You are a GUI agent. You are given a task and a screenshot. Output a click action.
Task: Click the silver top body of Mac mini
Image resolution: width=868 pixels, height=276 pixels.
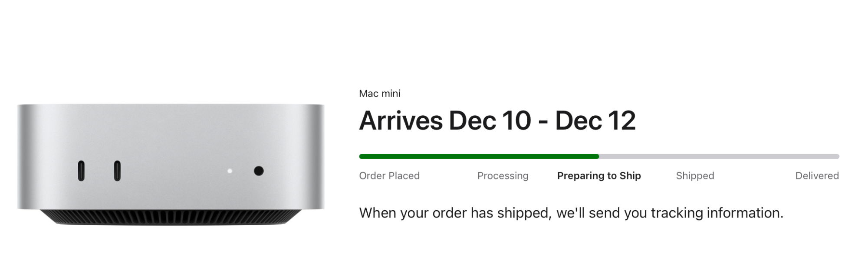click(x=171, y=157)
